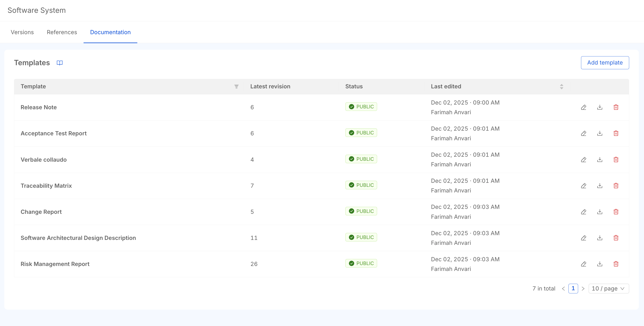Select page 1 in pagination

[573, 288]
